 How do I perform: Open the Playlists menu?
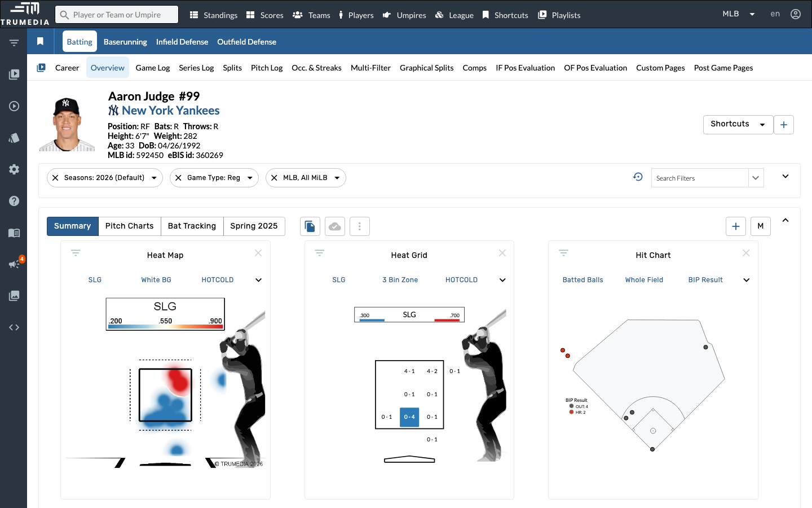[559, 15]
